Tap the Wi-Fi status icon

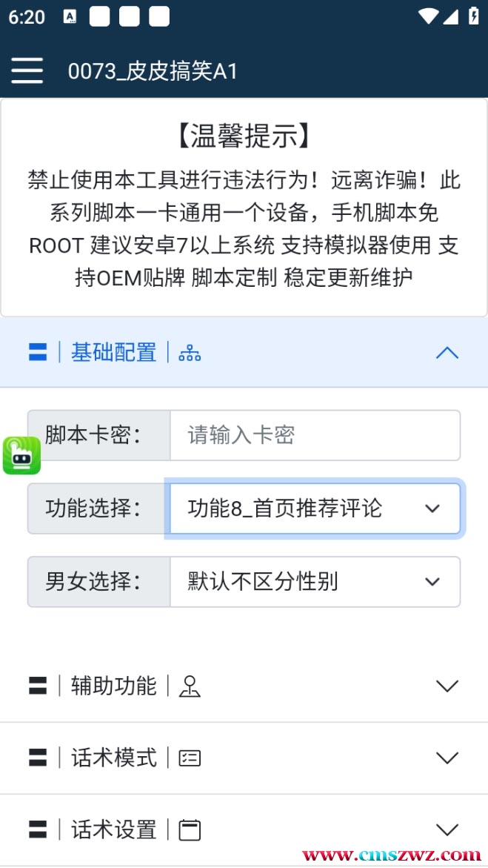pos(428,16)
